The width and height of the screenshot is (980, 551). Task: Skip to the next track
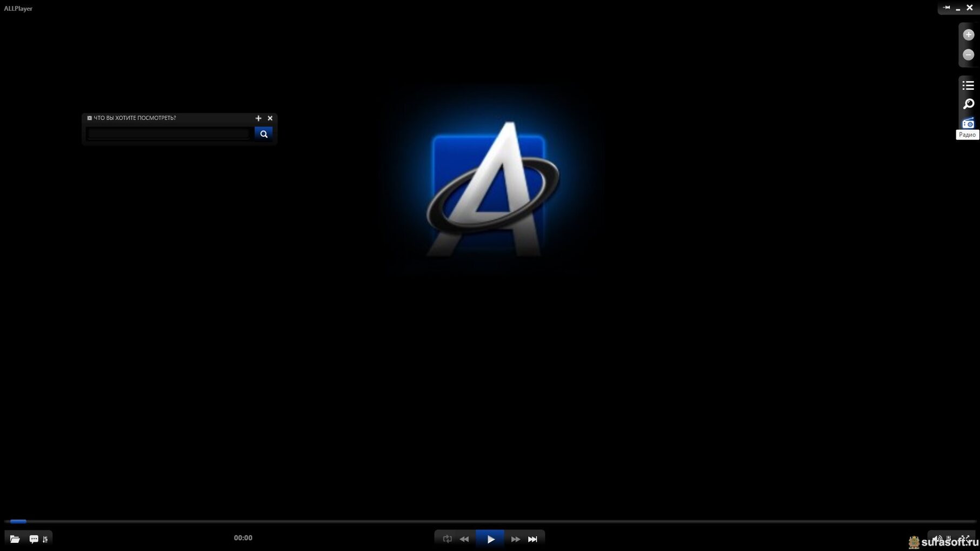pos(533,539)
